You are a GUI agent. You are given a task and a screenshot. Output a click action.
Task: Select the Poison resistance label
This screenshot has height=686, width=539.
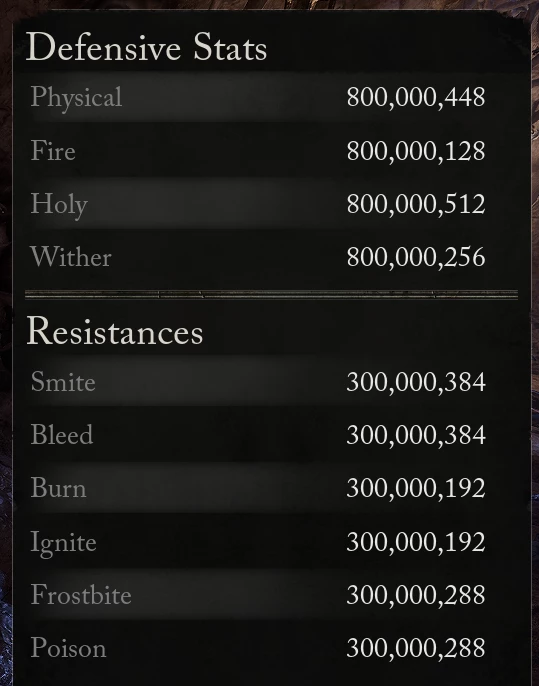point(68,648)
